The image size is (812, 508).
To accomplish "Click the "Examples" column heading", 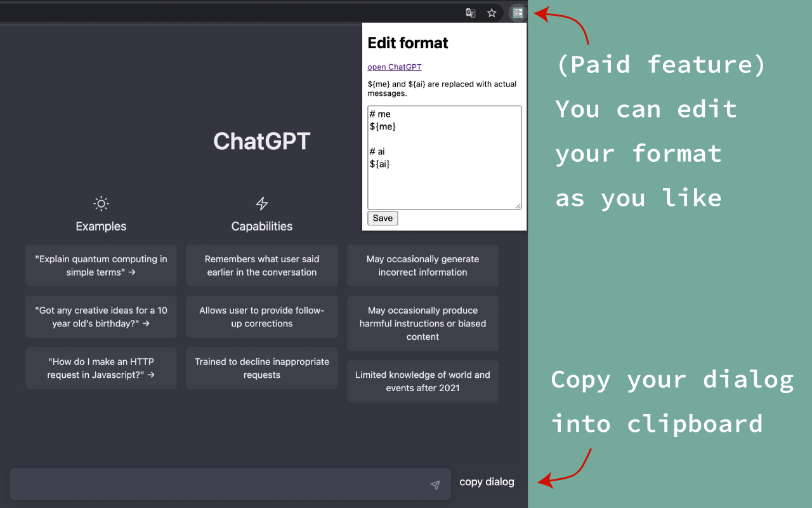I will click(x=101, y=226).
